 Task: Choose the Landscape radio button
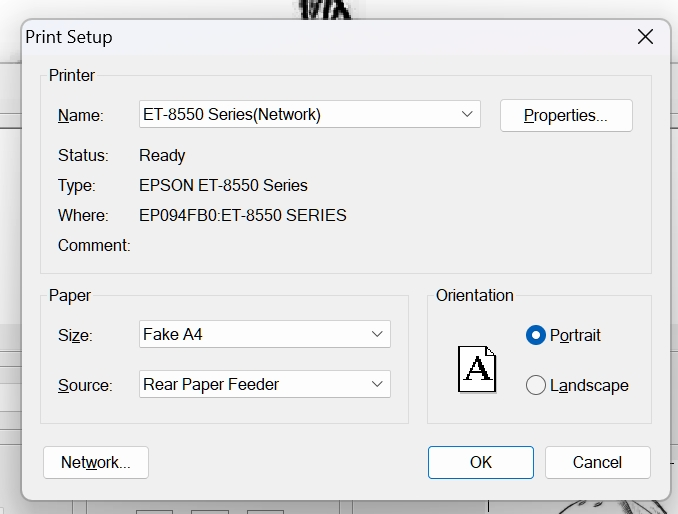click(x=536, y=385)
